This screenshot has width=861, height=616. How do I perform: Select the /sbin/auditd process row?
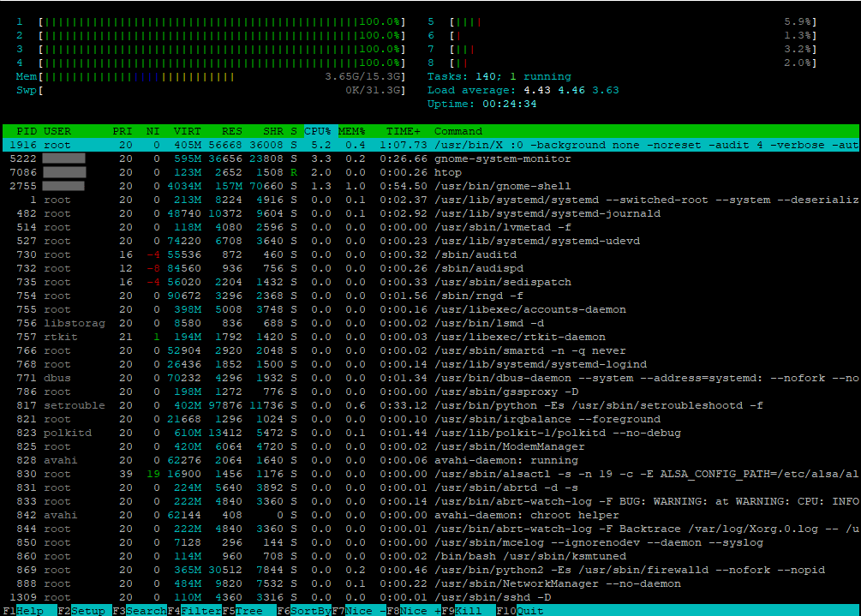[x=430, y=254]
